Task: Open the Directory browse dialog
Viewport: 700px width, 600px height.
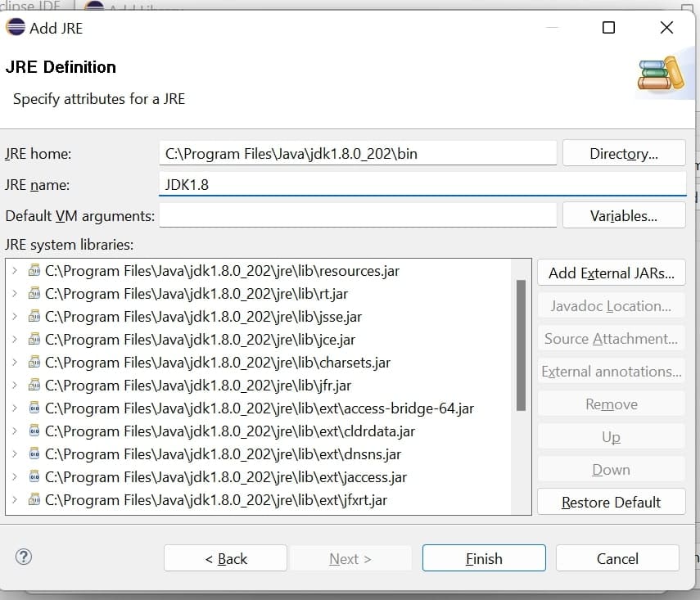Action: pos(623,153)
